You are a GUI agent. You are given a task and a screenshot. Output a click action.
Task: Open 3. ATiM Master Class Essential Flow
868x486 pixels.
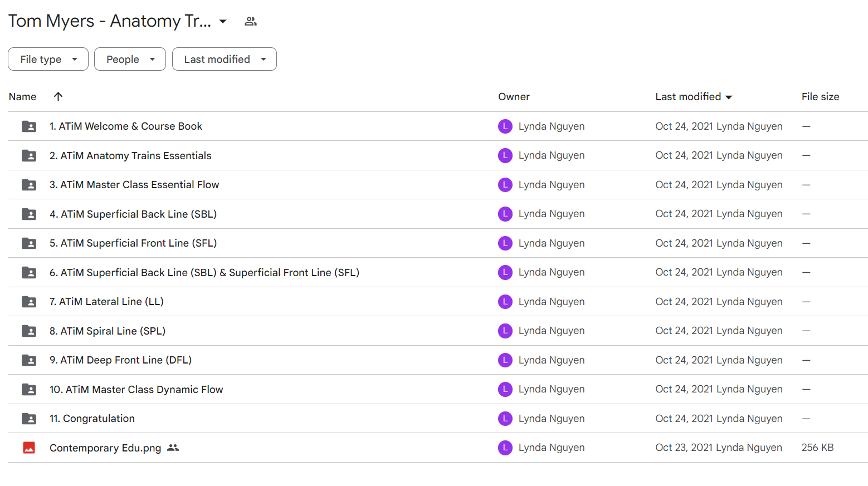click(134, 185)
